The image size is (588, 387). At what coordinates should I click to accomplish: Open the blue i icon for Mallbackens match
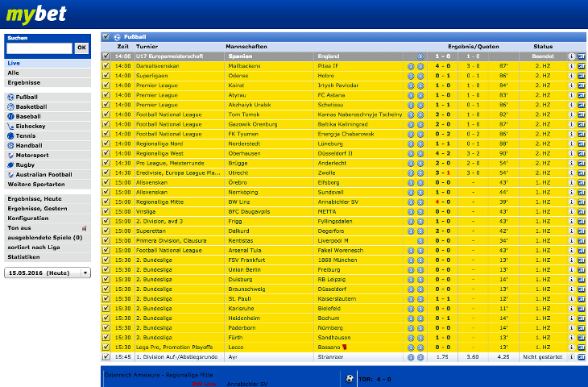coord(411,66)
